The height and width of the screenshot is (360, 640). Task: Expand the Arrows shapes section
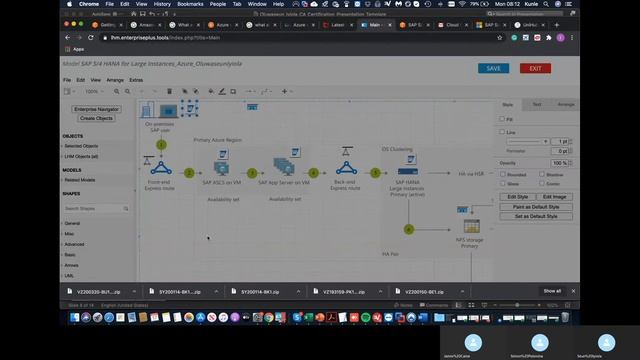pyautogui.click(x=71, y=265)
